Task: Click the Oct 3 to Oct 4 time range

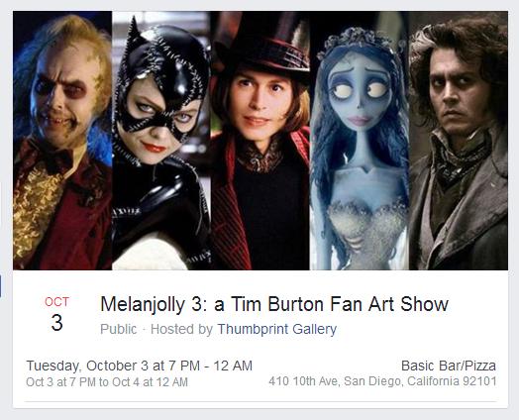Action: click(107, 382)
